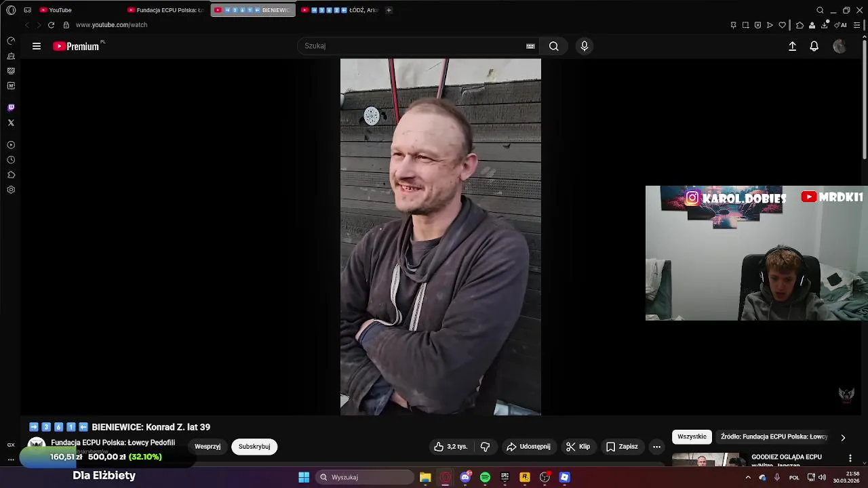Open the Player panel in the sidebar
This screenshot has width=868, height=488.
(11, 145)
